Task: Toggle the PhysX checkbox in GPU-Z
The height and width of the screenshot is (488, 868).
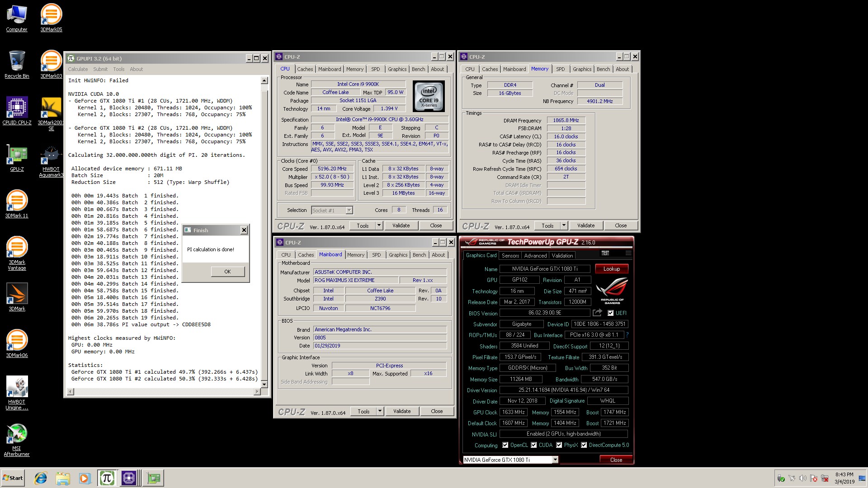Action: (559, 445)
